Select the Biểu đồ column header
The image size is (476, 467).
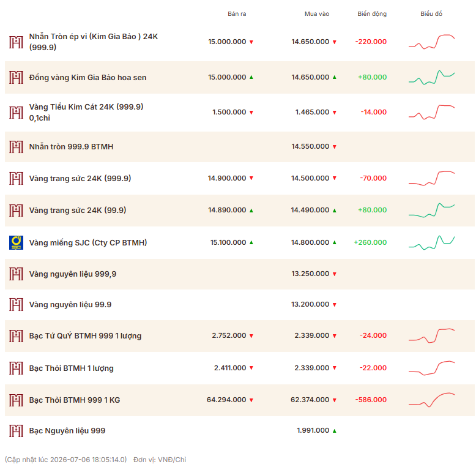point(431,13)
